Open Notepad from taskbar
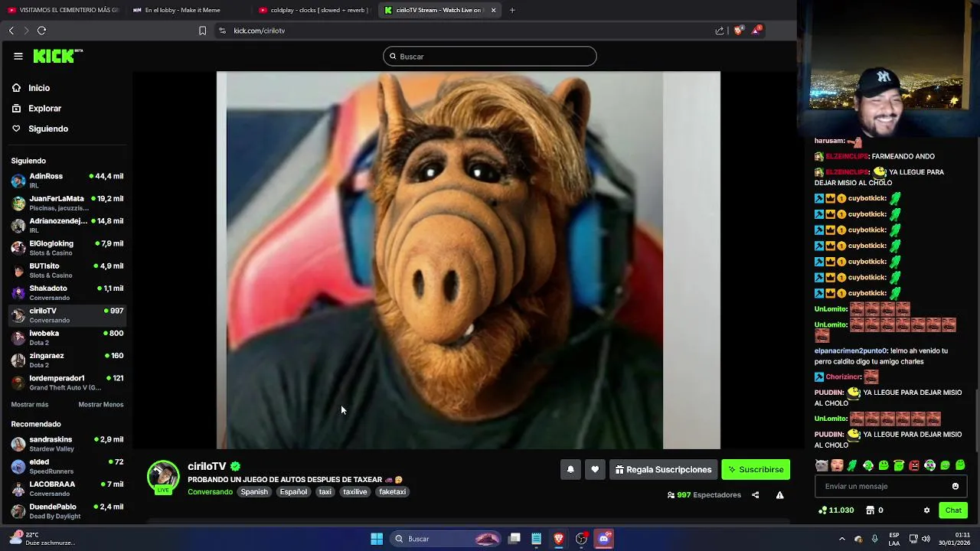Screen dimensions: 980x551 (x=537, y=539)
